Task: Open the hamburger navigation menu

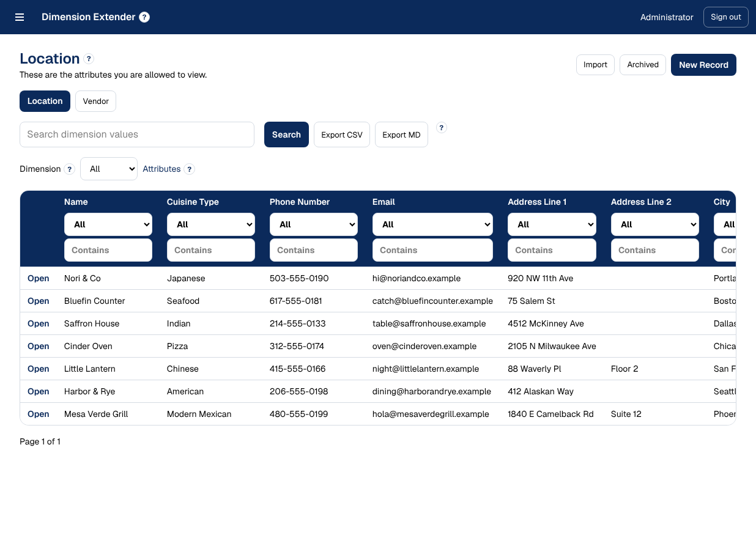Action: (20, 17)
